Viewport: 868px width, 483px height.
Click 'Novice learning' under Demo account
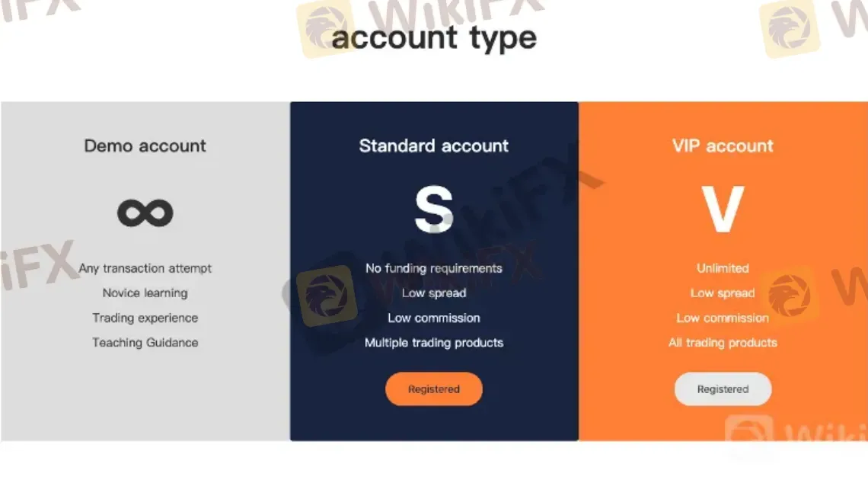(x=145, y=293)
